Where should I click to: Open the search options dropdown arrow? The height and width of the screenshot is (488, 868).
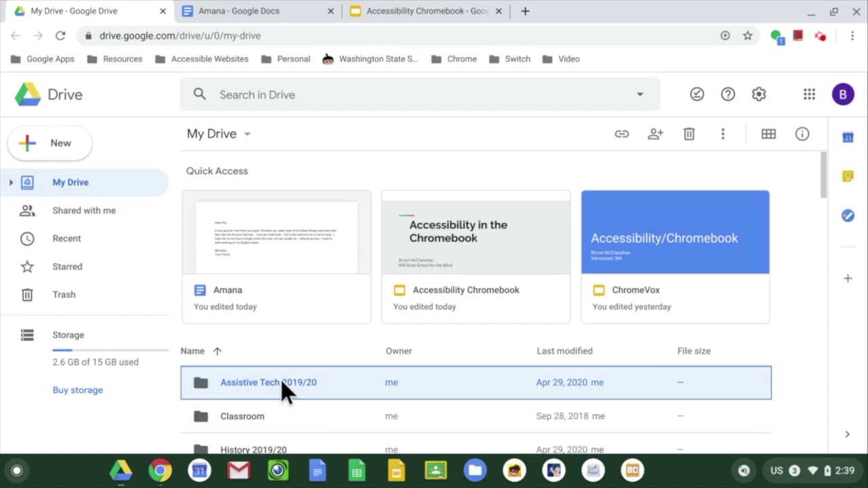point(639,95)
